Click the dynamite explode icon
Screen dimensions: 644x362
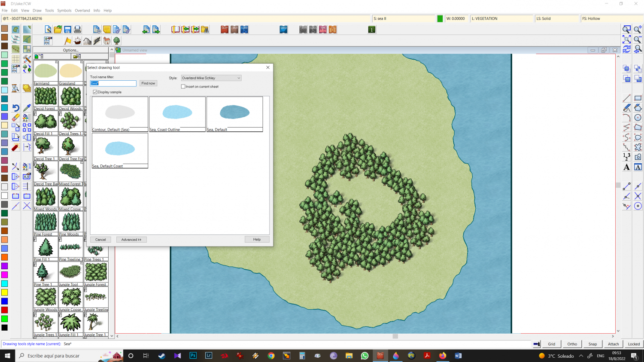tap(15, 147)
